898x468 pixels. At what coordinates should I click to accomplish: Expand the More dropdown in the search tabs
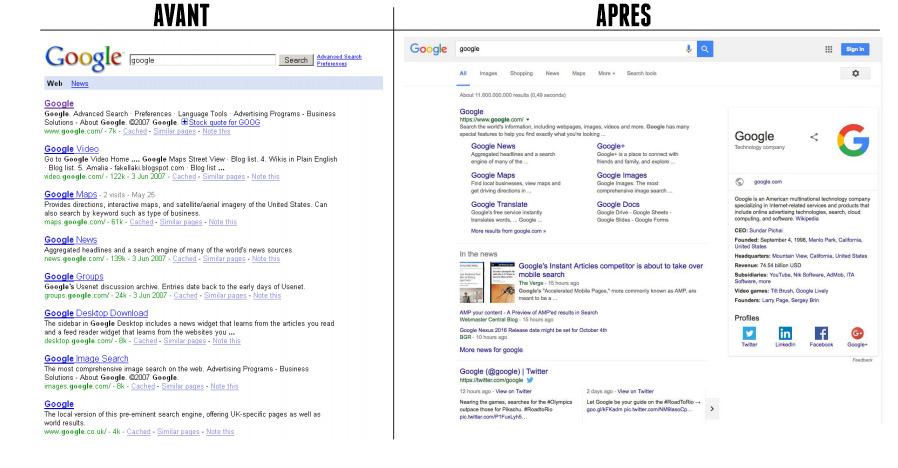coord(606,73)
